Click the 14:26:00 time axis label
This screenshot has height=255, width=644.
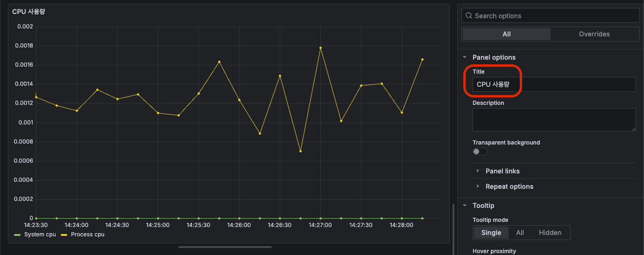[239, 225]
